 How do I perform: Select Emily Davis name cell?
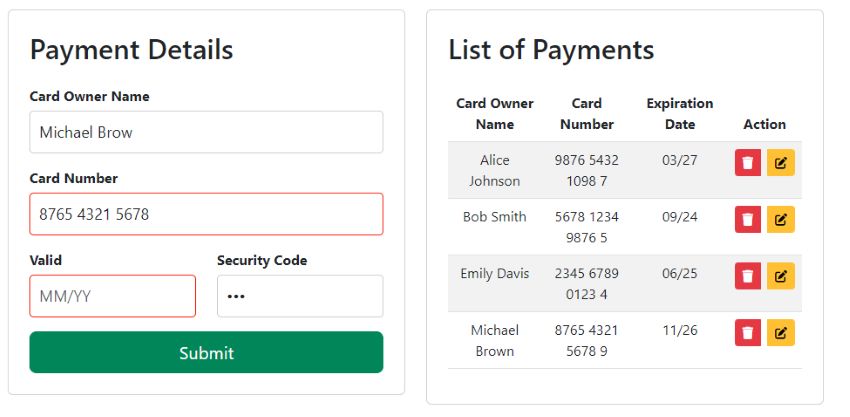(494, 273)
